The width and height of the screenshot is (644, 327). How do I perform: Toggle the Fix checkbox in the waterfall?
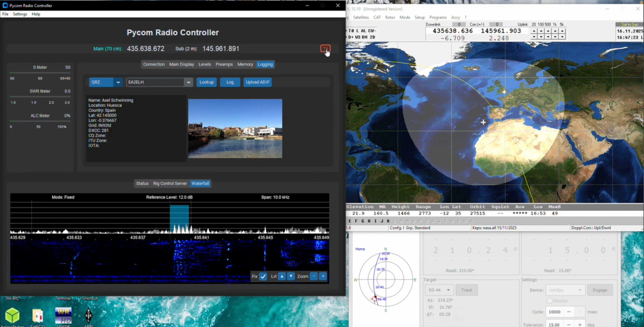[263, 276]
